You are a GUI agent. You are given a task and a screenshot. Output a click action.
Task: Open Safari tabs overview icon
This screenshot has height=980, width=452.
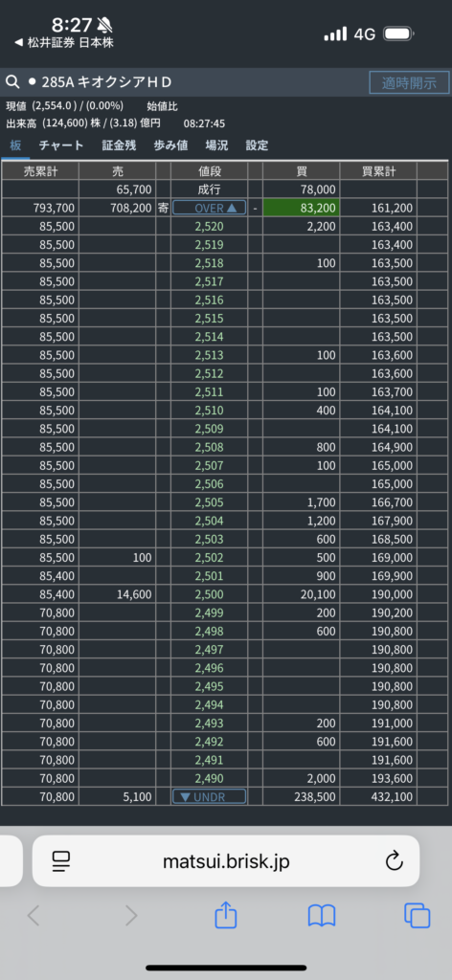tap(417, 916)
